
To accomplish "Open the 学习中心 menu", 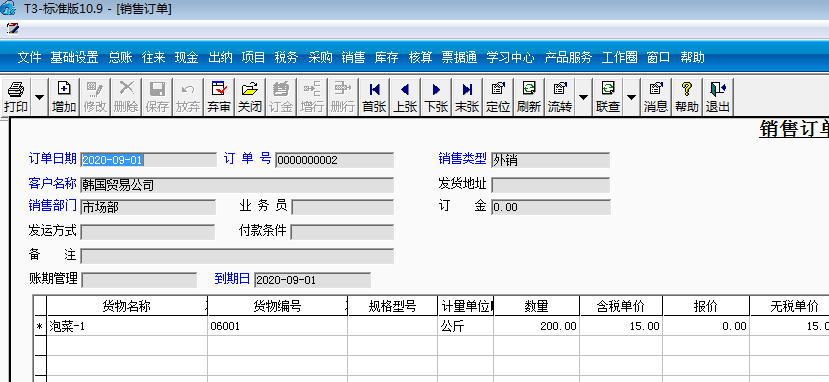I will pyautogui.click(x=510, y=58).
